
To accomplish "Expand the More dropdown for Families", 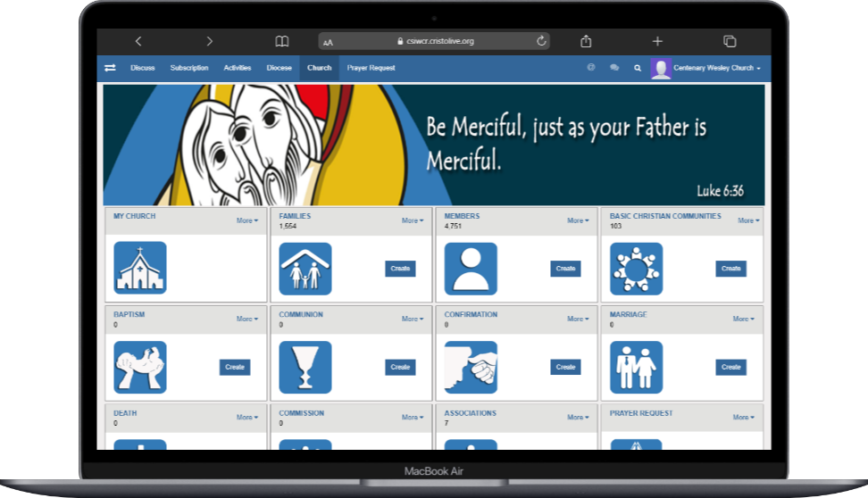I will point(413,220).
